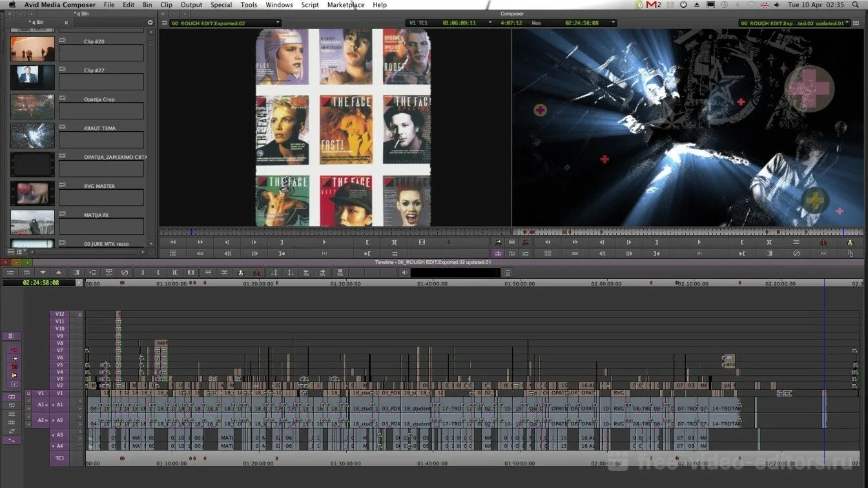868x488 pixels.
Task: Solo the A1 audio track
Action: coord(80,401)
